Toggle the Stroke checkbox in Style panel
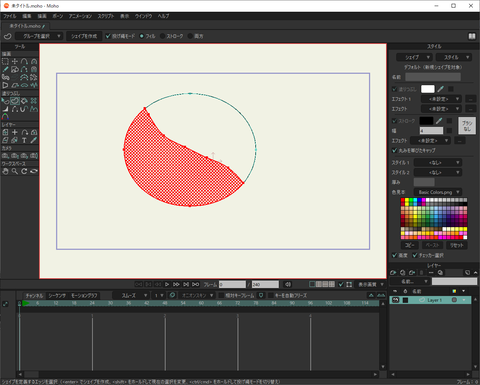480x385 pixels. tap(395, 121)
